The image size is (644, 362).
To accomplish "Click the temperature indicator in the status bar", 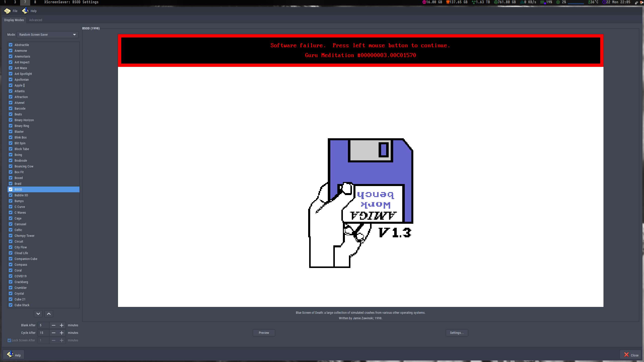I will tap(593, 2).
